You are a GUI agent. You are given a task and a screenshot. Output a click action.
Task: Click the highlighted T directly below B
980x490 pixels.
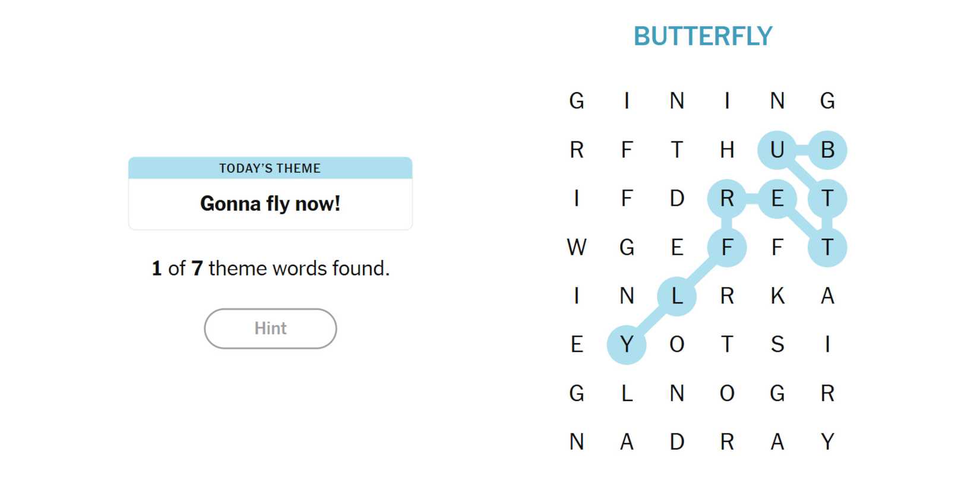[x=827, y=198]
